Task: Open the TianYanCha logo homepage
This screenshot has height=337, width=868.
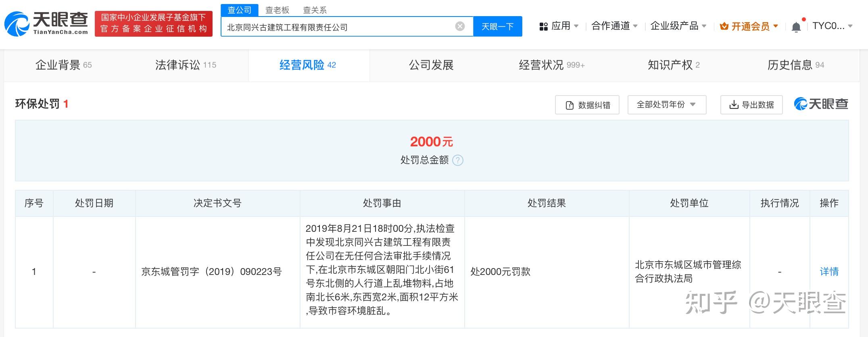Action: coord(46,23)
